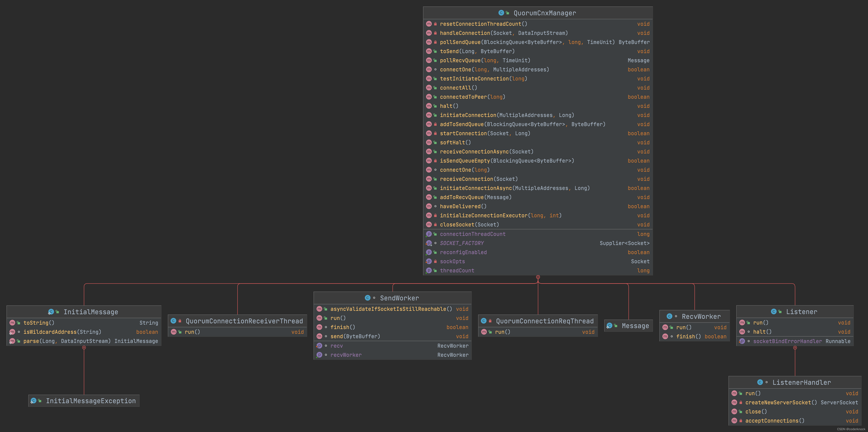
Task: Click the method icon beside resetConnectionThreadCount()
Action: tap(429, 24)
